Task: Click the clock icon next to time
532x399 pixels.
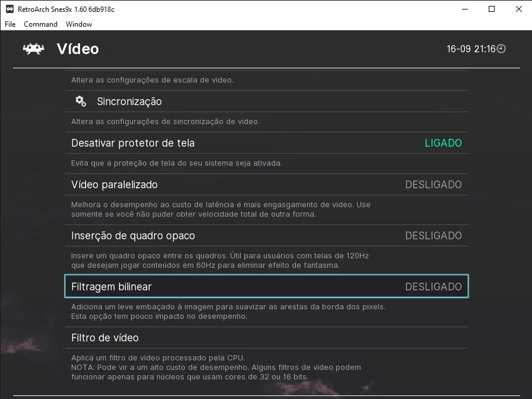Action: [x=501, y=49]
